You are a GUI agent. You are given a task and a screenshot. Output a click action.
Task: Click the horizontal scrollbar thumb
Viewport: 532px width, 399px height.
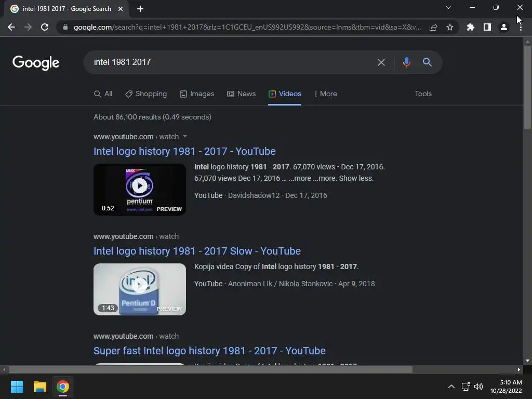pos(210,369)
